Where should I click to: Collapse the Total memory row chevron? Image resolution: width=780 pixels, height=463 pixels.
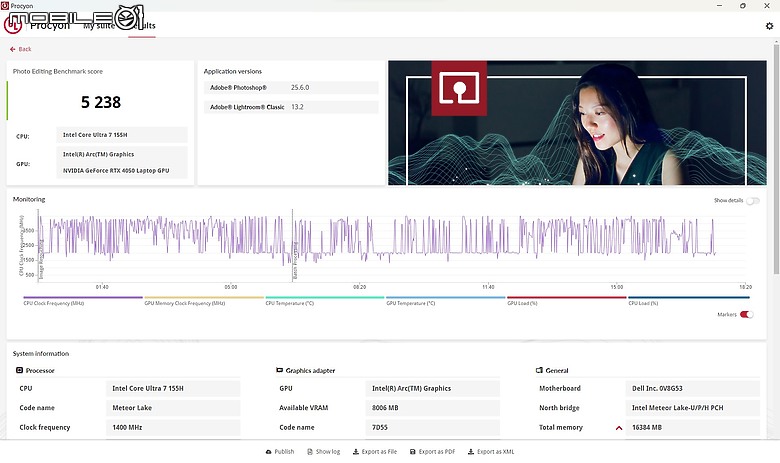[619, 428]
